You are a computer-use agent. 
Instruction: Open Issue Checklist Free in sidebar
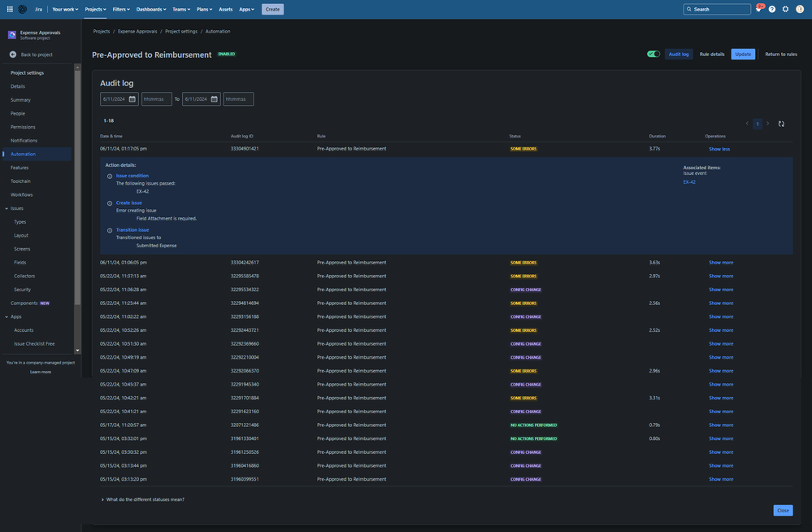(34, 344)
